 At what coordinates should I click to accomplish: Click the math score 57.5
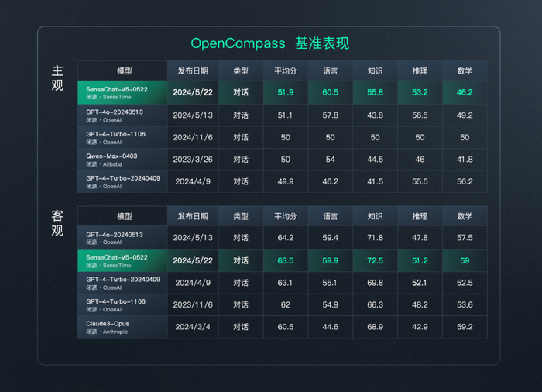[x=465, y=238]
